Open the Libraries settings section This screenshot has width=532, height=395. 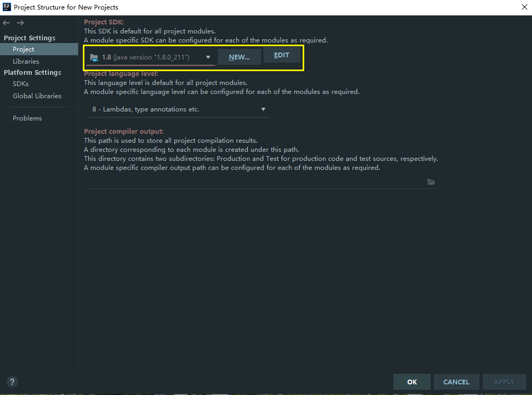26,62
